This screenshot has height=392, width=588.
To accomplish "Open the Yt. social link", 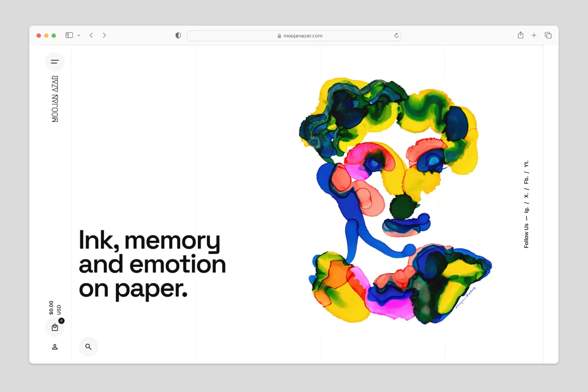I will [526, 164].
